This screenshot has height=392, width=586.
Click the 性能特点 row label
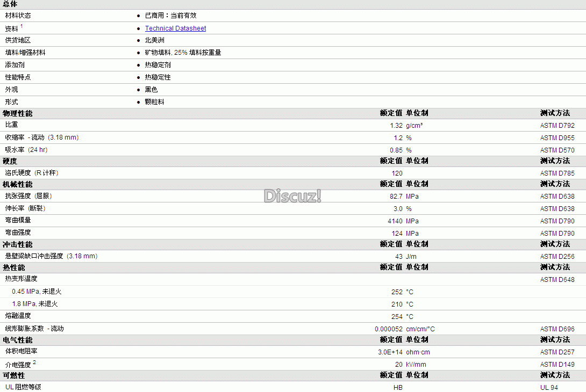18,77
